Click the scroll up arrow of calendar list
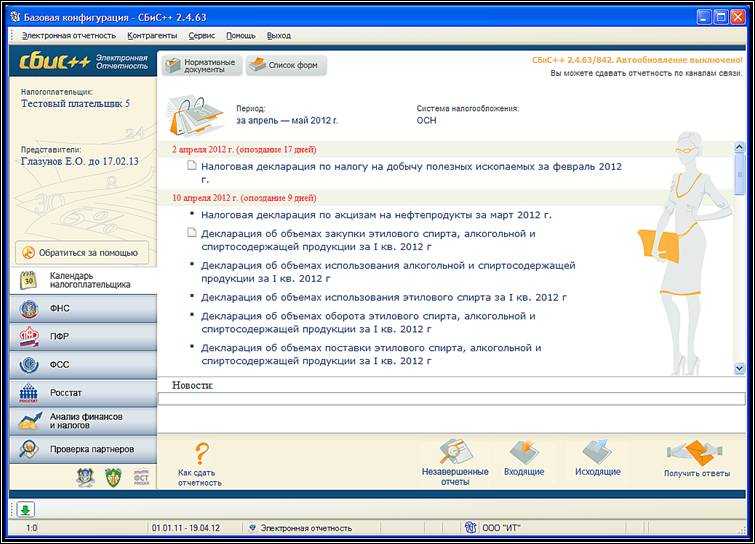This screenshot has height=544, width=755. pyautogui.click(x=740, y=148)
